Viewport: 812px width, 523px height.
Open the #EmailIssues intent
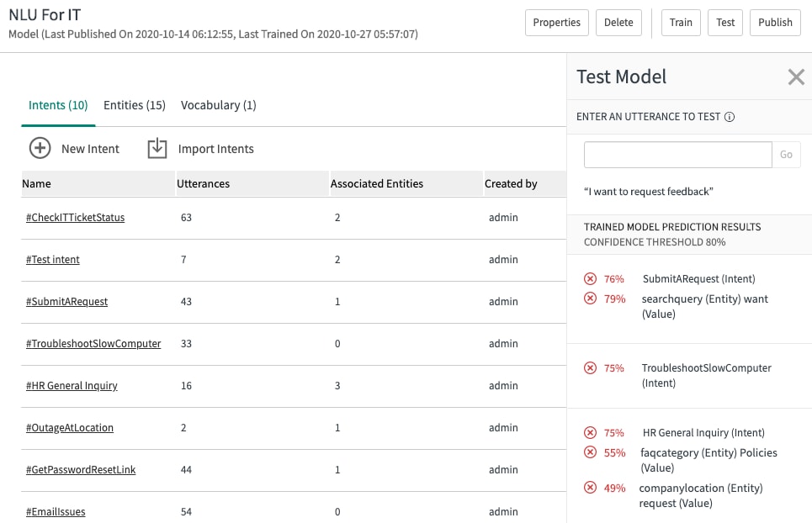[56, 511]
